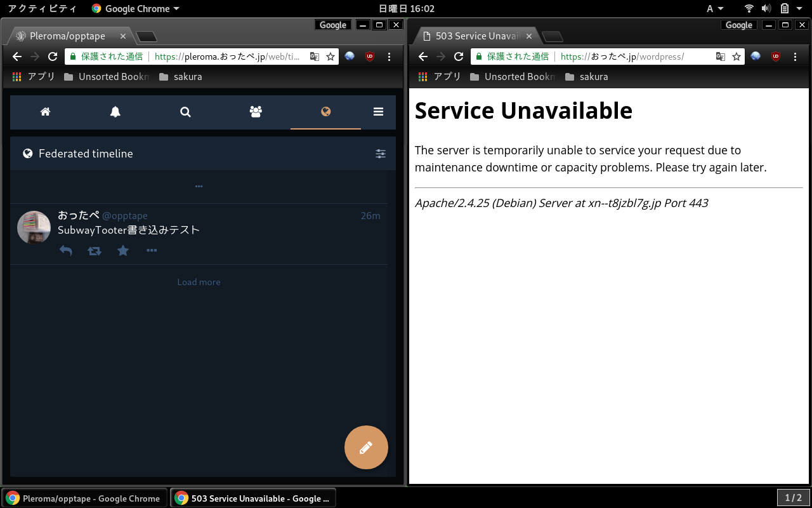Select the federated timeline globe tab
Viewport: 812px width, 508px height.
[x=325, y=112]
